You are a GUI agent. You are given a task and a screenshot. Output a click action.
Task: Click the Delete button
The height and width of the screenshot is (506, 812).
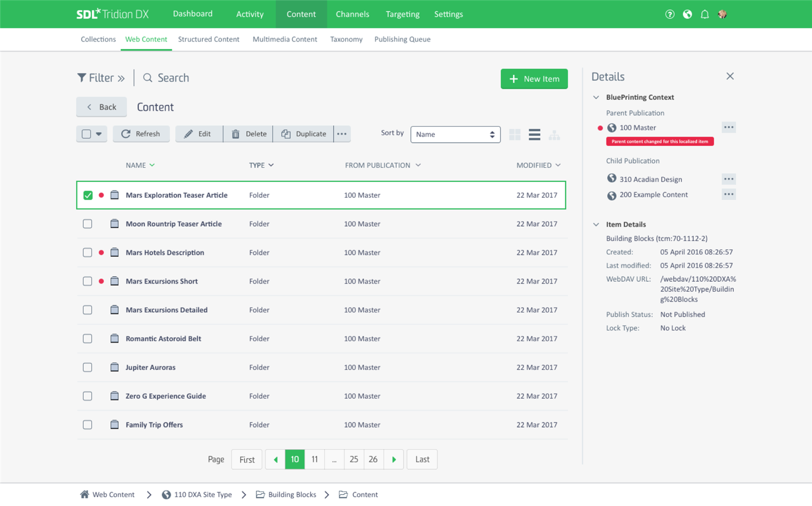coord(248,134)
